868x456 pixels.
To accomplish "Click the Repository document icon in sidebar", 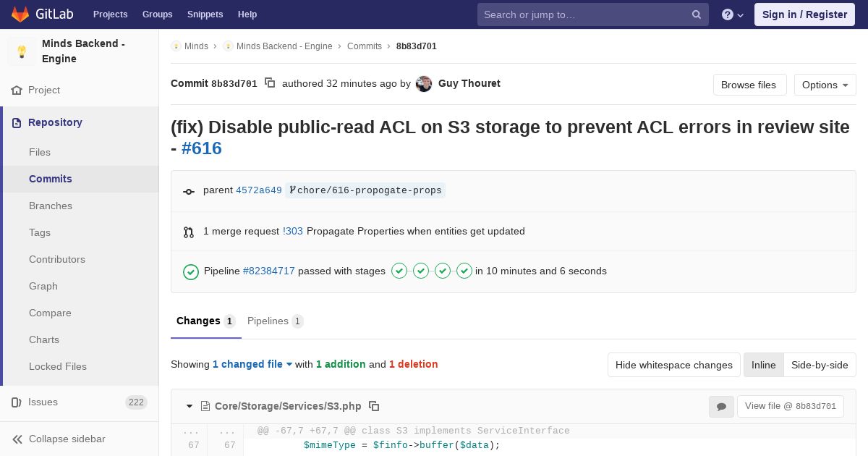I will pos(17,122).
